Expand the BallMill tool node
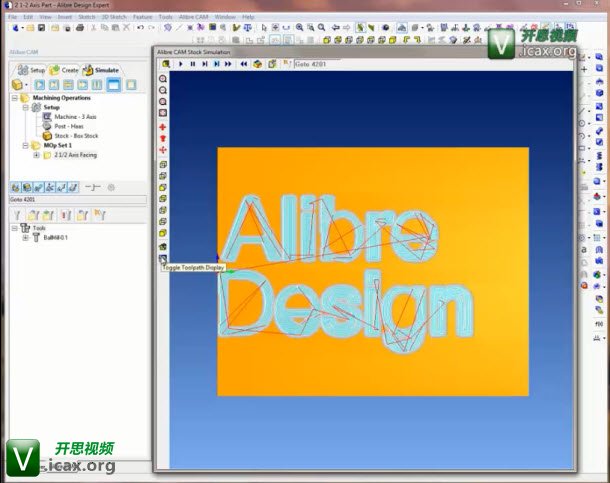This screenshot has width=610, height=483. click(25, 238)
